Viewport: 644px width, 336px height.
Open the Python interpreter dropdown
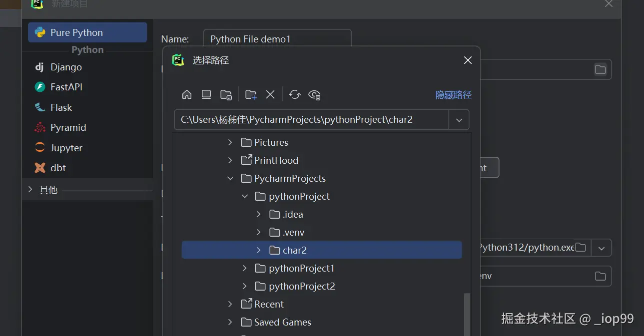(x=602, y=248)
